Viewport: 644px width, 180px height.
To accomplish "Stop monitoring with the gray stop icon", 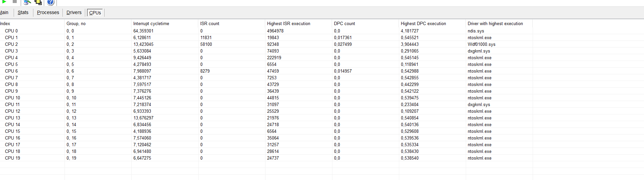I will [15, 2].
